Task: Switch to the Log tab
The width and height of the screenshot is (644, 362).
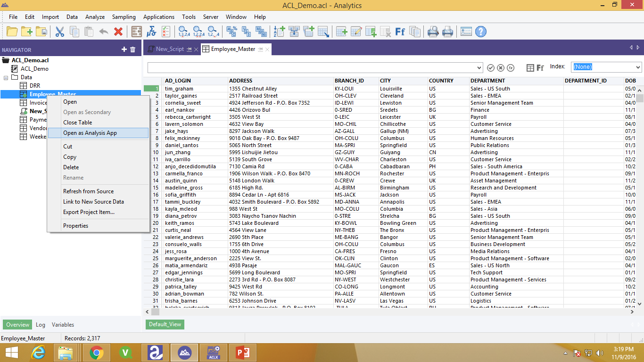Action: click(41, 325)
